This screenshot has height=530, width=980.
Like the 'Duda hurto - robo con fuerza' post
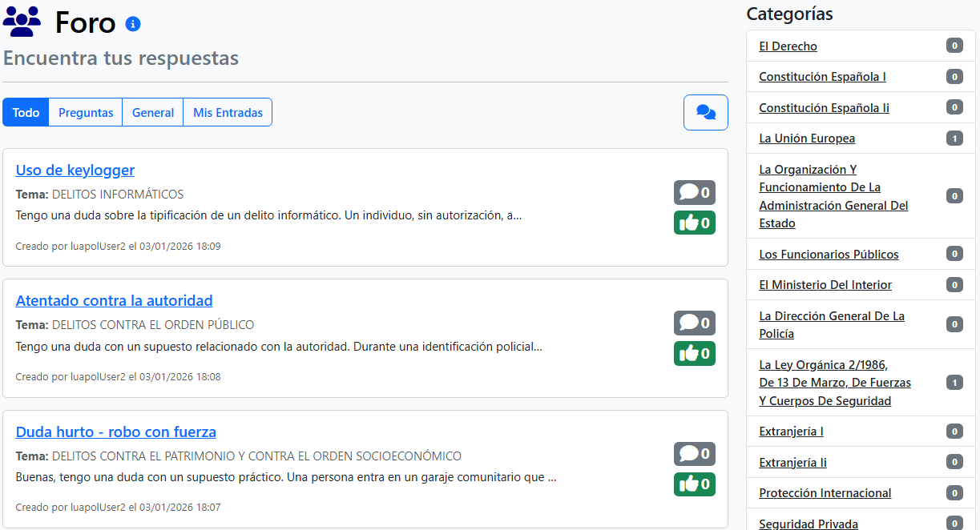[694, 484]
